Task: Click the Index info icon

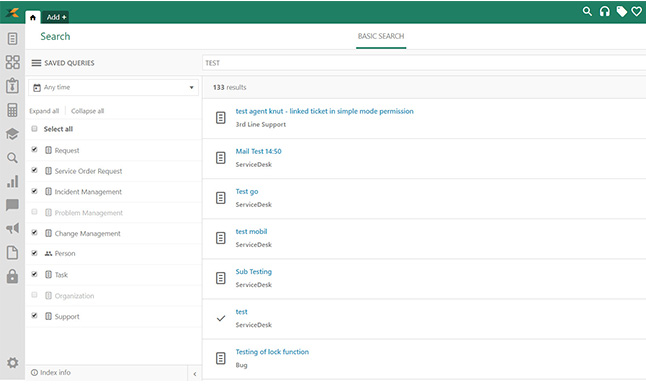Action: (x=34, y=372)
